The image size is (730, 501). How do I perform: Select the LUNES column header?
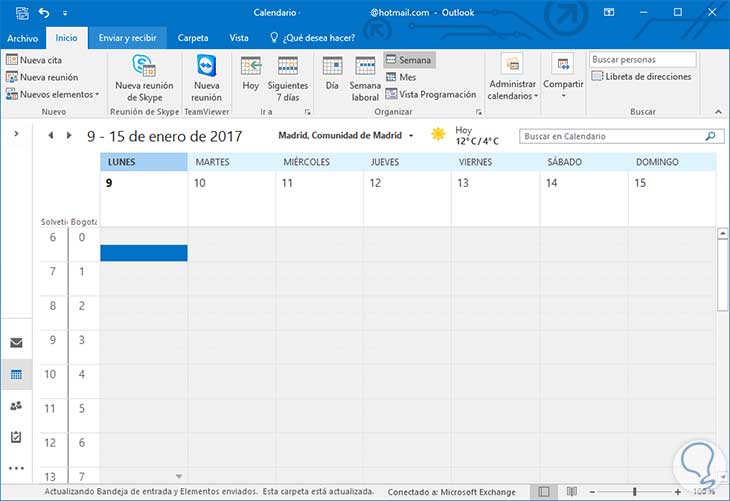144,162
